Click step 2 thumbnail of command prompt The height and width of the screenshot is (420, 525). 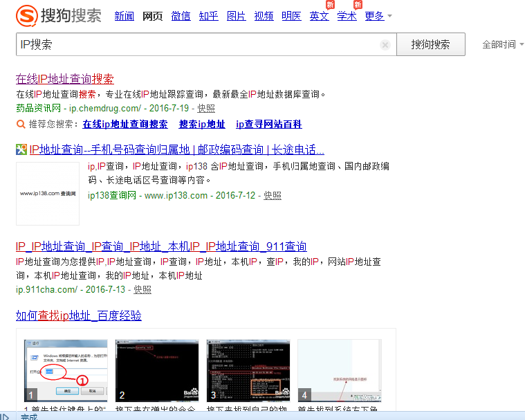pyautogui.click(x=157, y=370)
